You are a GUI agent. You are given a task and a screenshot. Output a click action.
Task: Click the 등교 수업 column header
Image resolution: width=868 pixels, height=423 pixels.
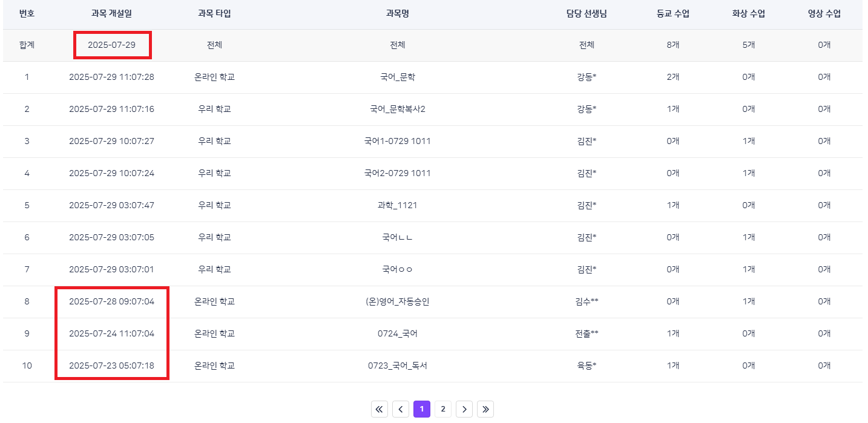tap(673, 13)
